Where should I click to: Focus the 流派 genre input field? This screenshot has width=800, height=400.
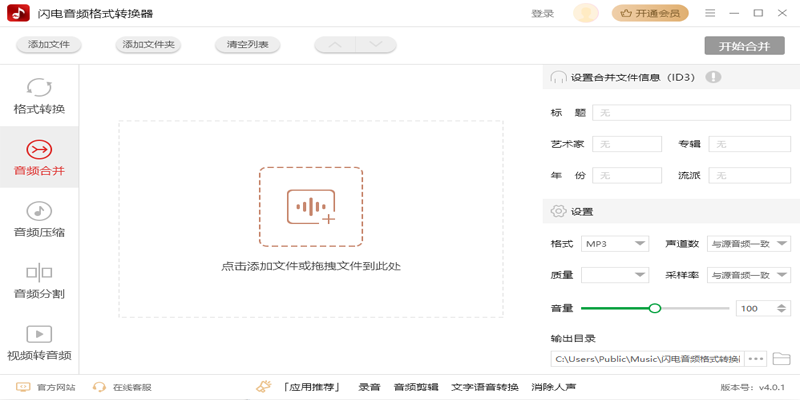pos(749,176)
